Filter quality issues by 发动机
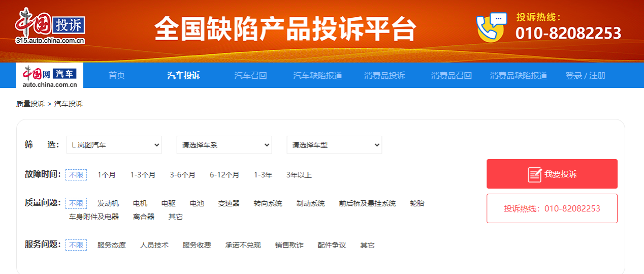 click(108, 203)
